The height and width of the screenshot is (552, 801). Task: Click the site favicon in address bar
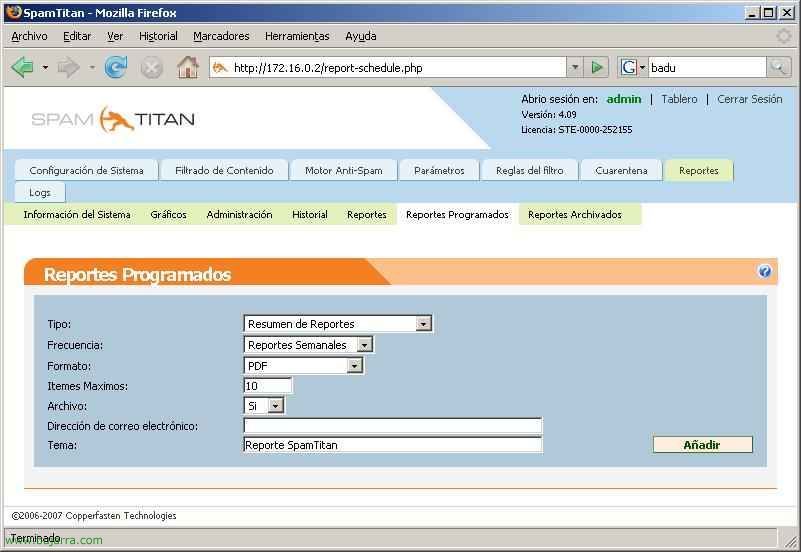tap(220, 67)
